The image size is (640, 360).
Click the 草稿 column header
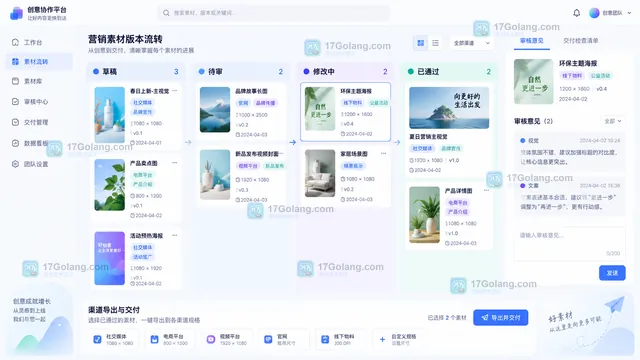136,71
